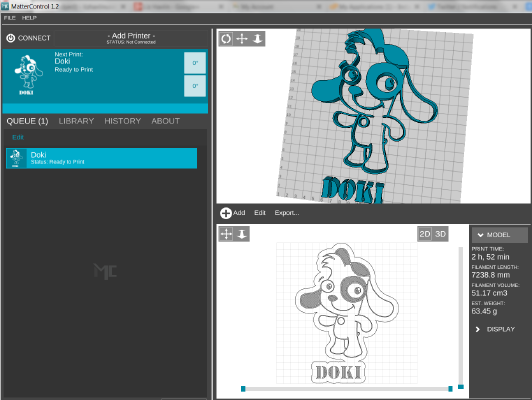Image resolution: width=532 pixels, height=400 pixels.
Task: Click the left handle of horizontal layer slider
Action: point(243,389)
